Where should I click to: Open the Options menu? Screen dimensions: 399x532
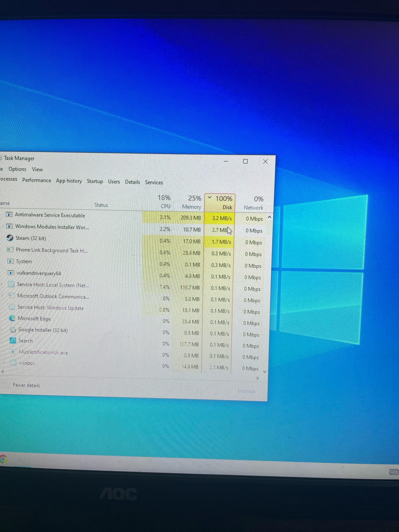point(17,169)
